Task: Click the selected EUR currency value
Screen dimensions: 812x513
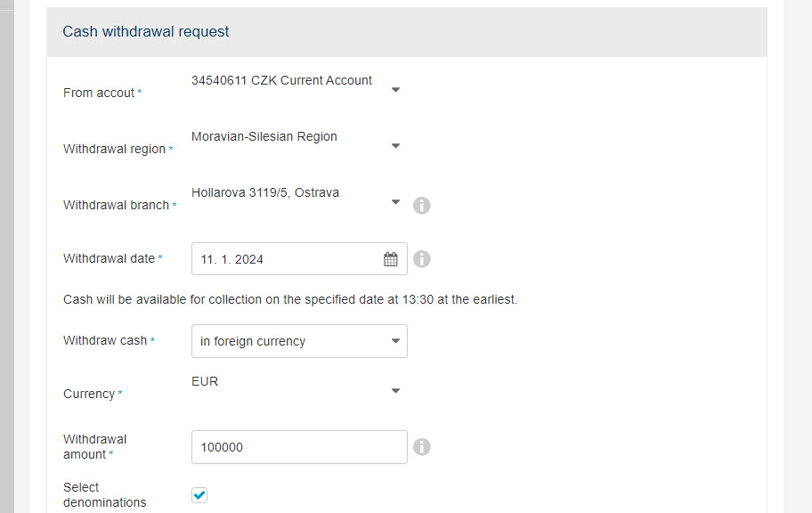Action: pyautogui.click(x=205, y=381)
